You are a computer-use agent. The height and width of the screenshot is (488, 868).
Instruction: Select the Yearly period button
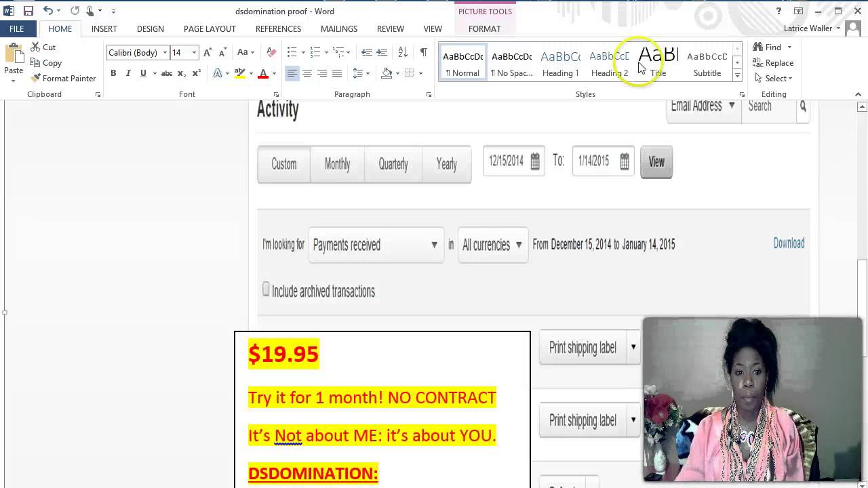coord(446,164)
